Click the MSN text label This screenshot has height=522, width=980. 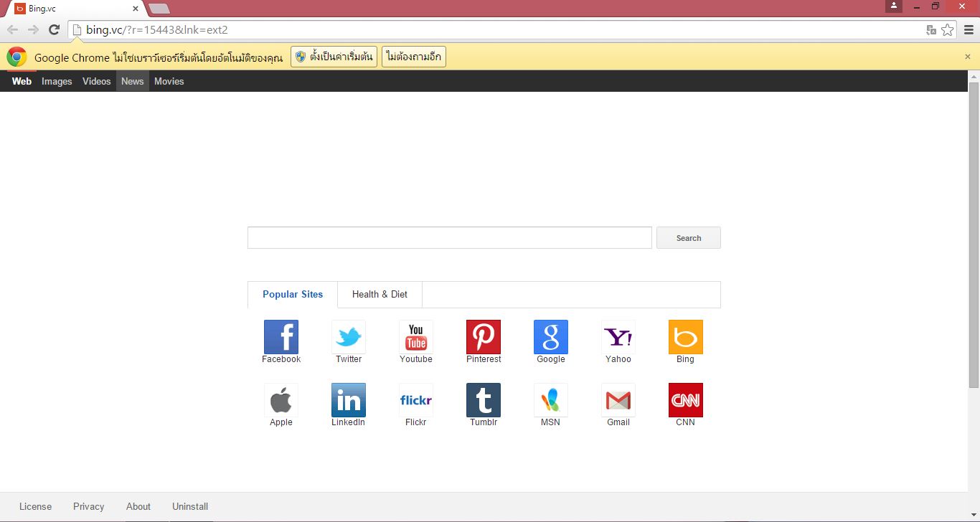click(x=551, y=422)
